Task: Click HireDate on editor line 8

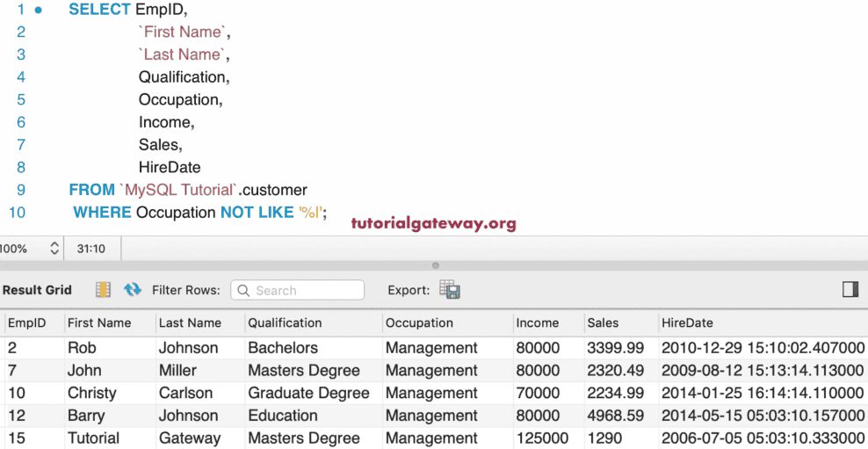Action: coord(170,167)
